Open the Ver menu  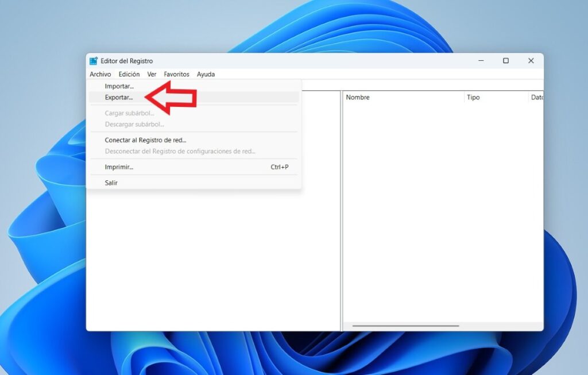152,74
